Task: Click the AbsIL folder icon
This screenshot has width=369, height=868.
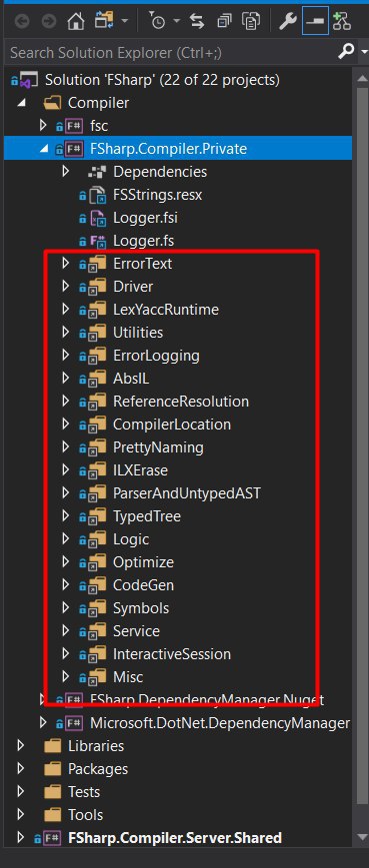Action: click(97, 379)
